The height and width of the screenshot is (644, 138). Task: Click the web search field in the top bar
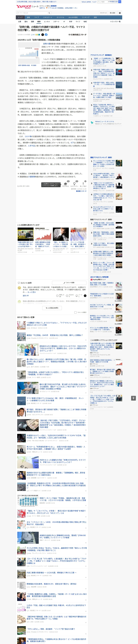102,2
